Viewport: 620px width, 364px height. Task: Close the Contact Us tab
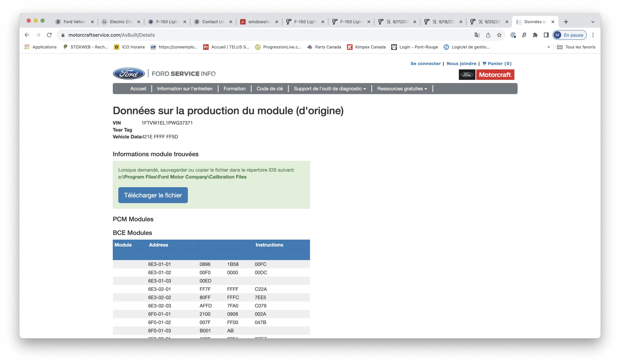(230, 22)
